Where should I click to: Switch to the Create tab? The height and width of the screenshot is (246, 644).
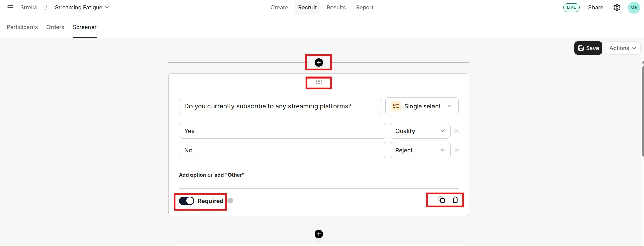[x=279, y=7]
